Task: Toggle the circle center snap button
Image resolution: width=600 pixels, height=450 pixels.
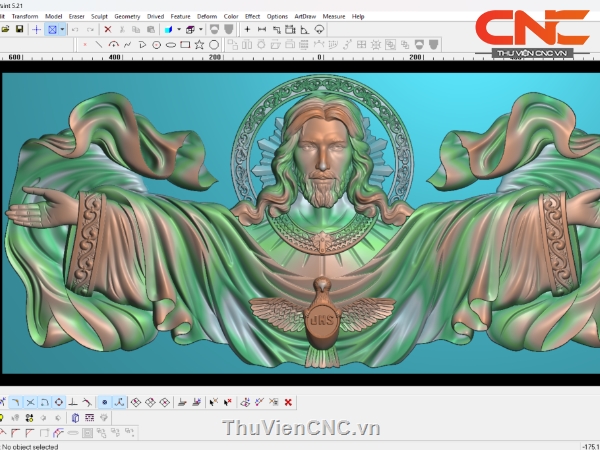Action: tap(59, 402)
